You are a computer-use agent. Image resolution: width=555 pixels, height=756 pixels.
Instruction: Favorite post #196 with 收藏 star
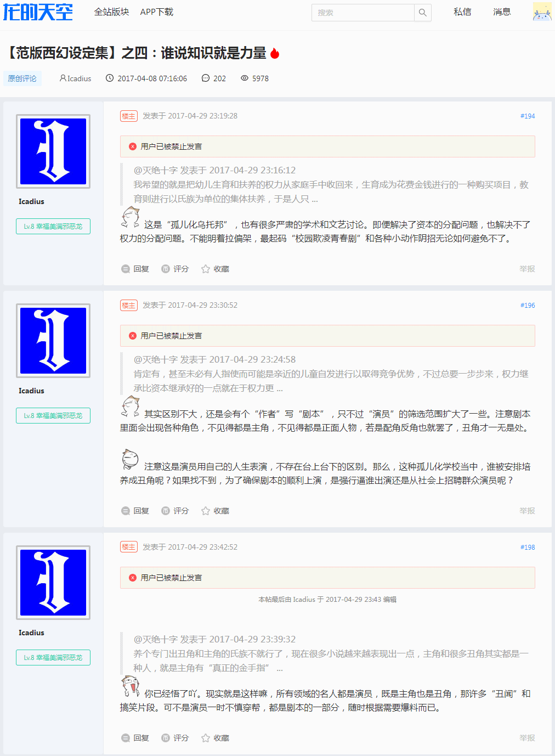[x=215, y=511]
